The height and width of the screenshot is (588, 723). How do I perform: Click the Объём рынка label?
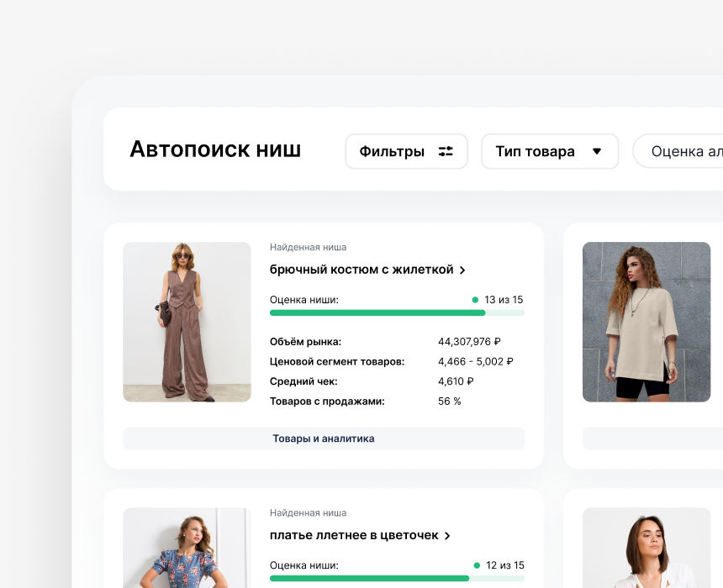click(x=306, y=342)
